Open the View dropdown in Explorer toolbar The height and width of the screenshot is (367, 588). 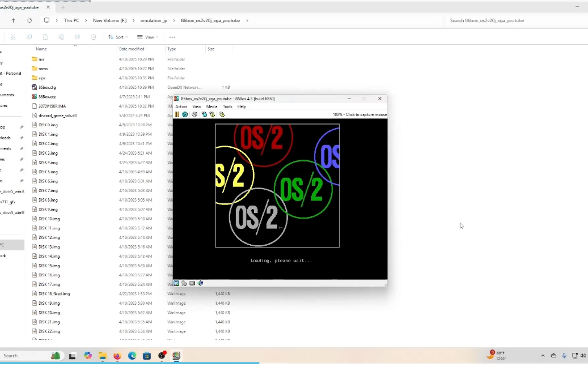point(147,37)
